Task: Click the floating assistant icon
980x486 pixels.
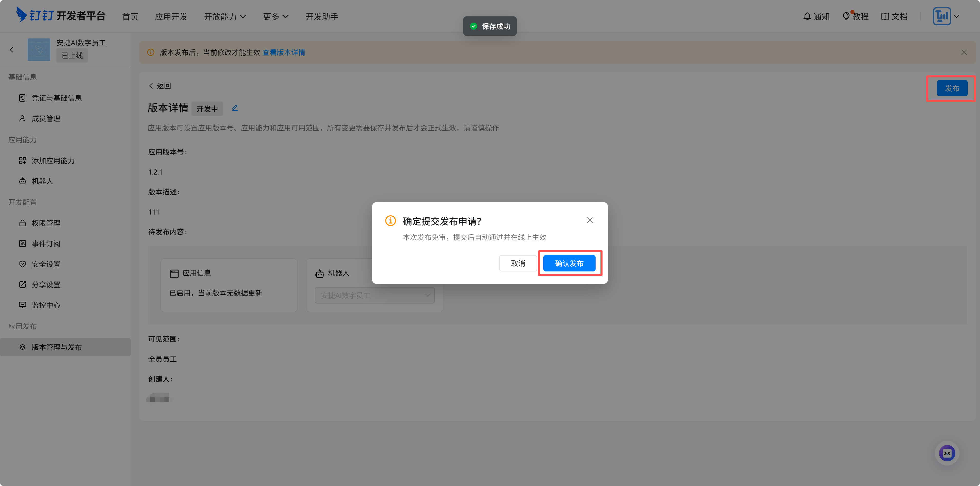Action: pos(946,453)
